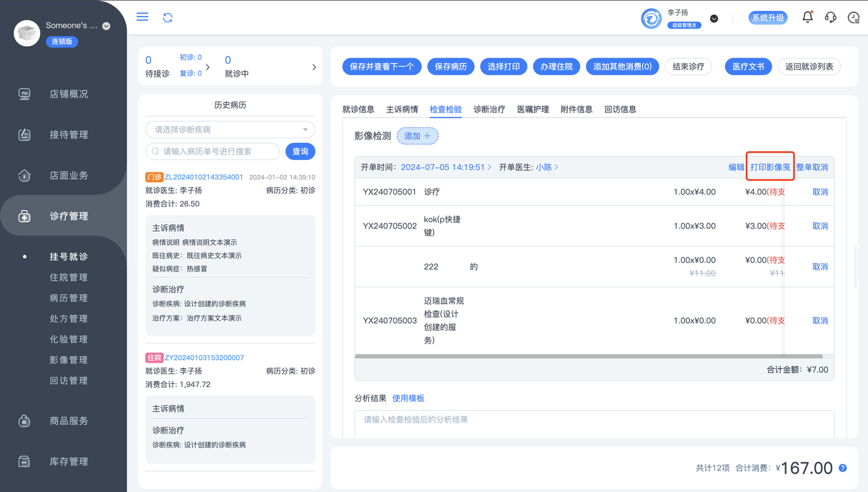Open 商品服务 in the sidebar
This screenshot has width=868, height=492.
68,421
